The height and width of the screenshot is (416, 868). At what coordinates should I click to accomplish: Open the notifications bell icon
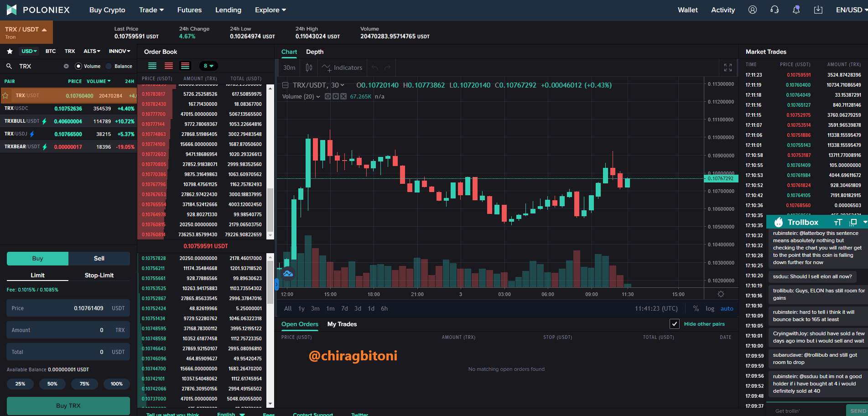click(796, 10)
